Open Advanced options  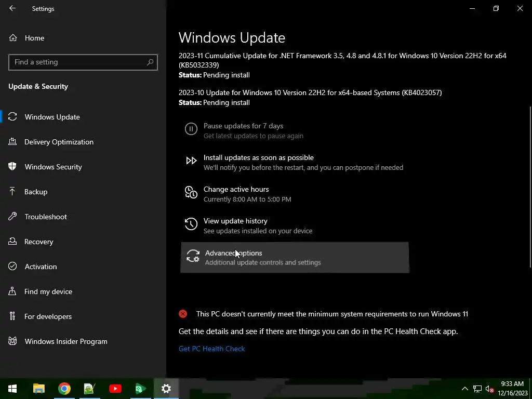point(295,257)
